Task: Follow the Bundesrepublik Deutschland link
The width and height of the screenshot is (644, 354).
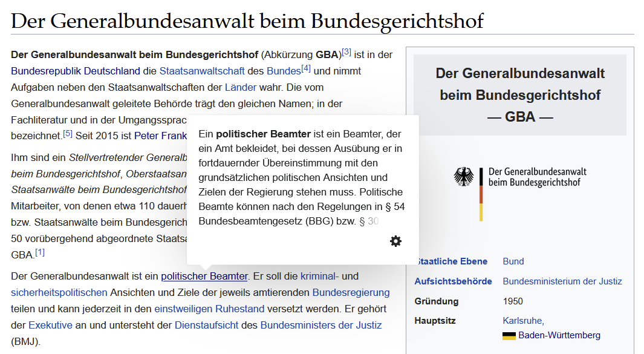Action: (76, 71)
